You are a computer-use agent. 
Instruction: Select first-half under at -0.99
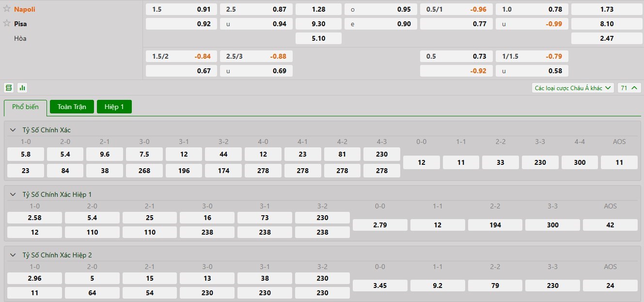532,24
